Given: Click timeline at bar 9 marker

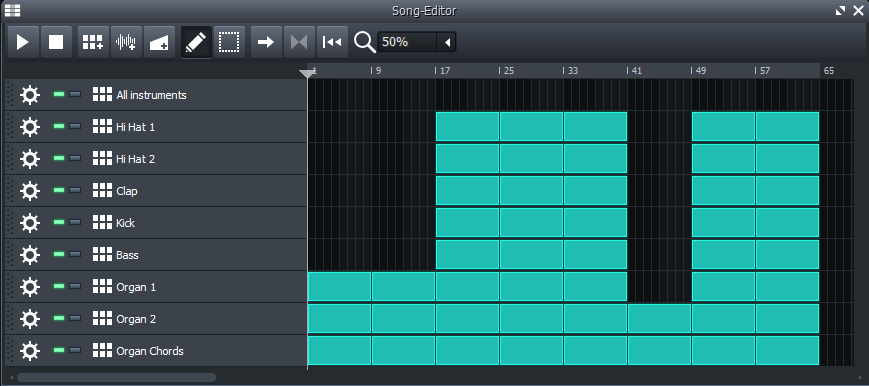Looking at the screenshot, I should [376, 71].
